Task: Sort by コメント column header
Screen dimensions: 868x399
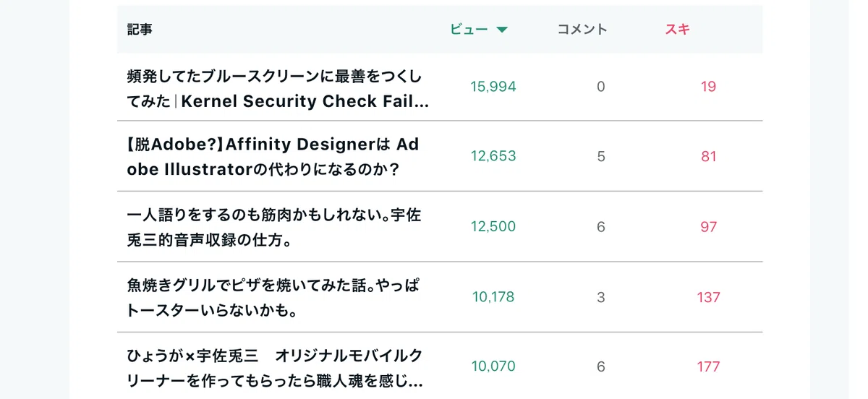Action: pyautogui.click(x=582, y=30)
